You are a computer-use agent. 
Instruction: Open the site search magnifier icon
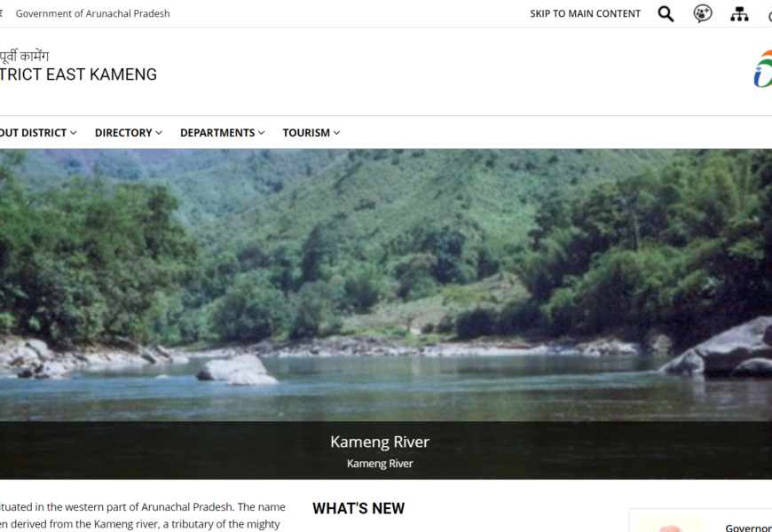pos(666,14)
